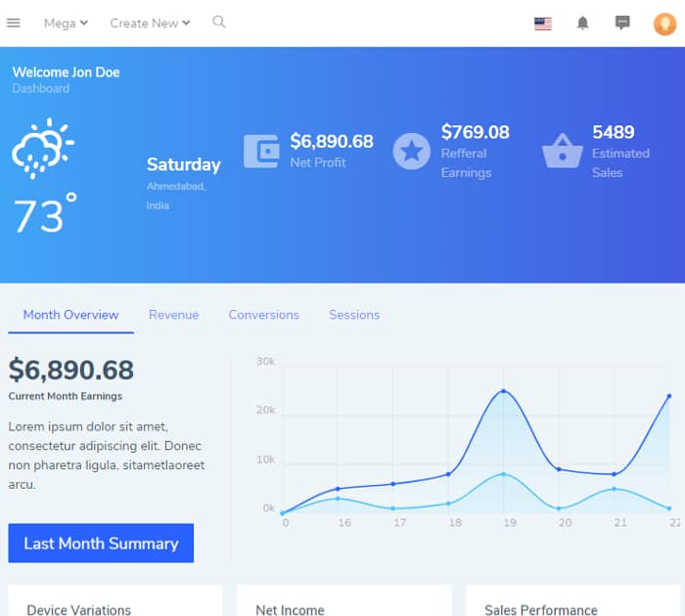Click the orange user avatar
The height and width of the screenshot is (616, 685).
[x=664, y=23]
